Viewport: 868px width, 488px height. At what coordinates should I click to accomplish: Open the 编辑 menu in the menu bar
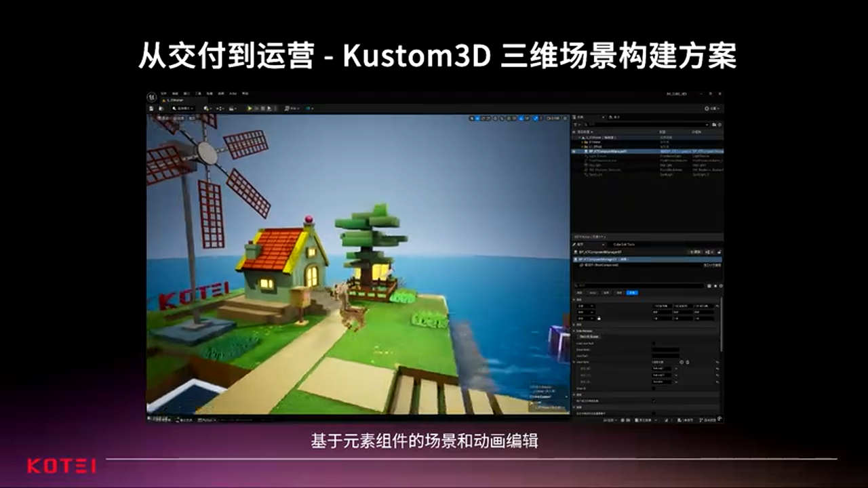point(175,94)
